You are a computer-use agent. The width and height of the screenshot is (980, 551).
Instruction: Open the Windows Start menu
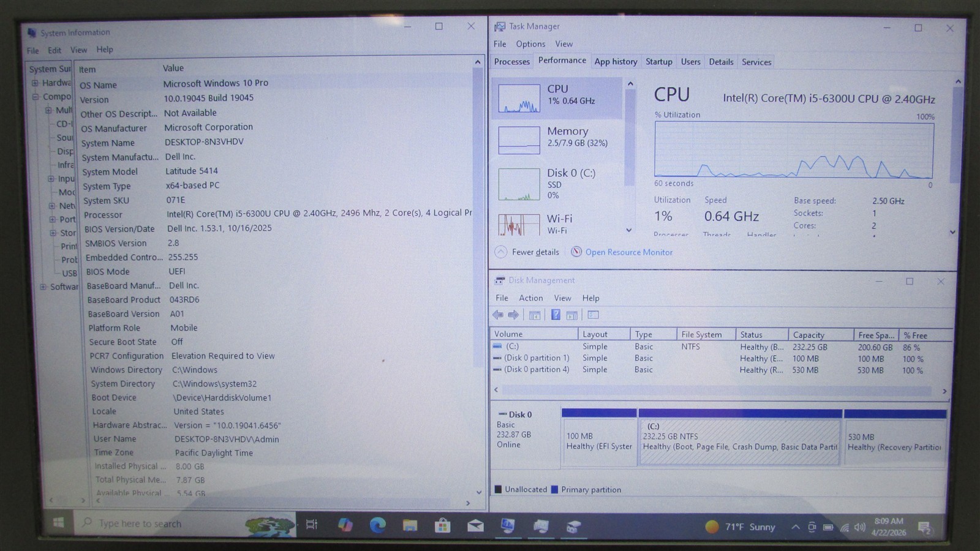tap(58, 522)
